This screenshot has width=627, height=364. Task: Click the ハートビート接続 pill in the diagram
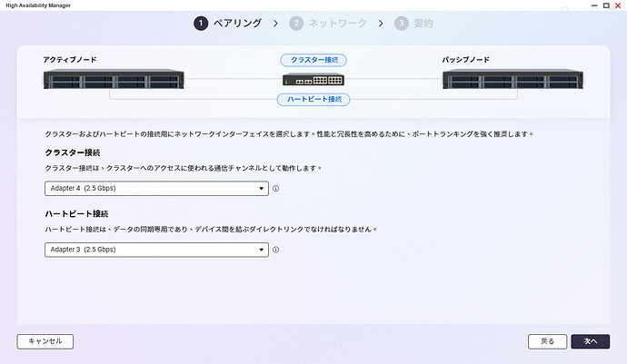313,99
